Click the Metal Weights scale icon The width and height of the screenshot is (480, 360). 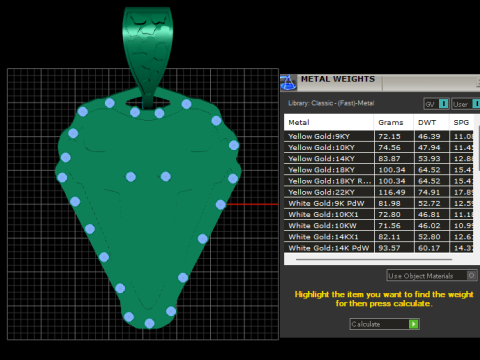point(288,83)
